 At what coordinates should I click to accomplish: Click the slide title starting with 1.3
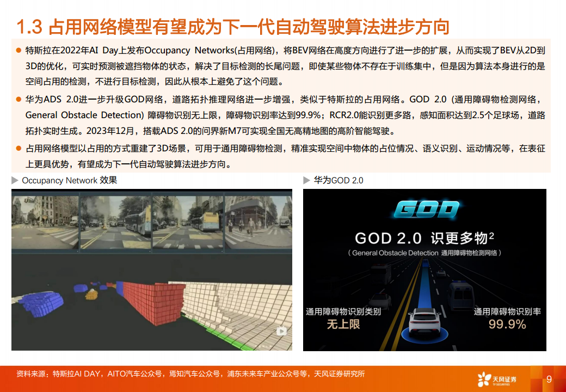[233, 27]
